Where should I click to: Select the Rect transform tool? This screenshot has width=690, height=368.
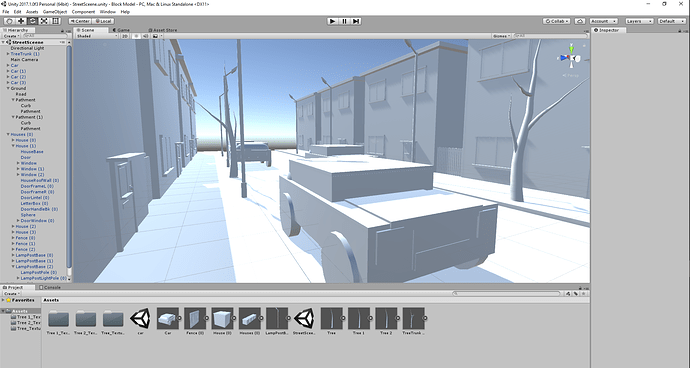(55, 21)
